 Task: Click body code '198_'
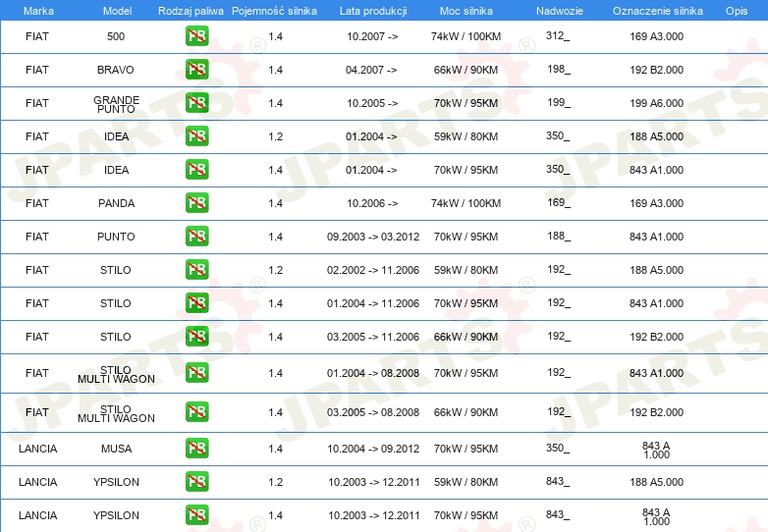[x=559, y=69]
